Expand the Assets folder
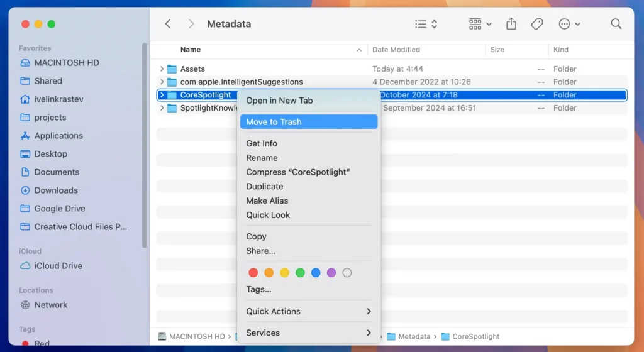644x352 pixels. click(162, 69)
